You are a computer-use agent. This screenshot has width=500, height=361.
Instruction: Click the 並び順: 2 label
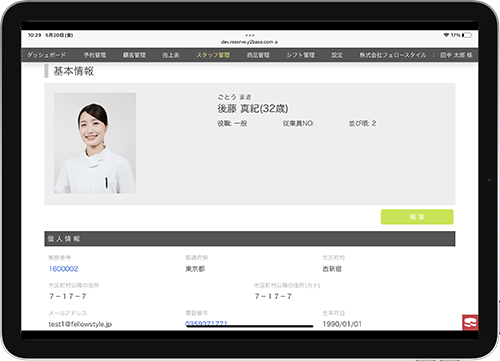[x=362, y=123]
